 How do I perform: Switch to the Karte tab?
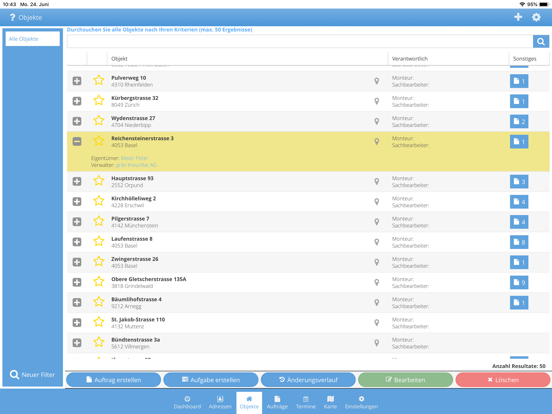tap(330, 402)
